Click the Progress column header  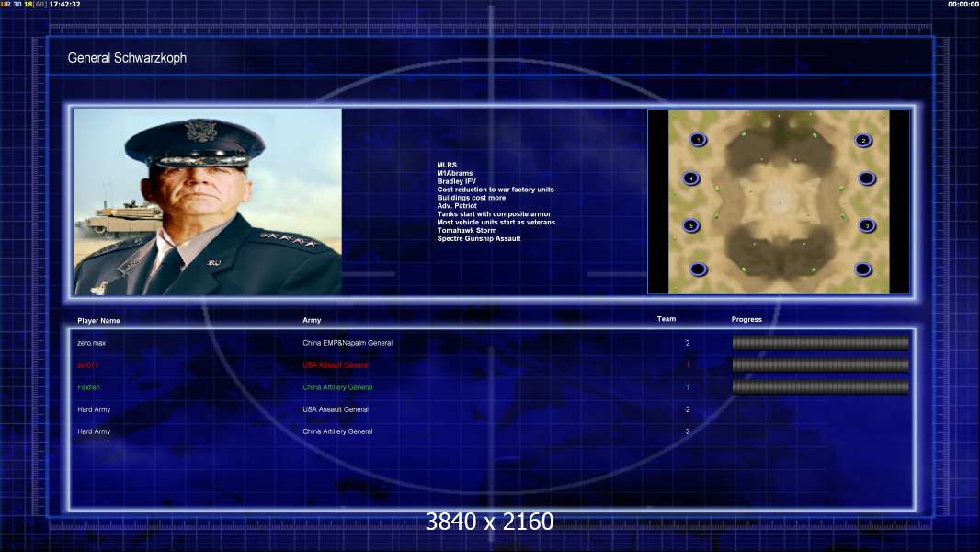(746, 320)
